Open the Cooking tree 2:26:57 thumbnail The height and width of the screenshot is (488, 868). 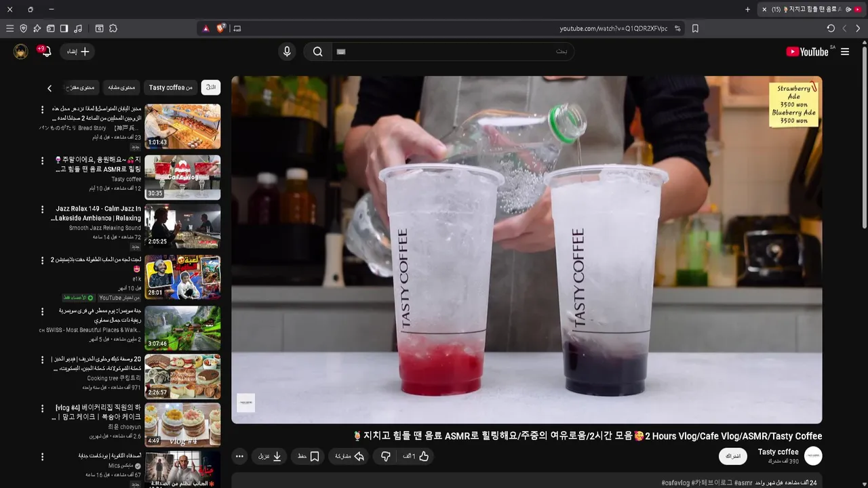(x=182, y=376)
